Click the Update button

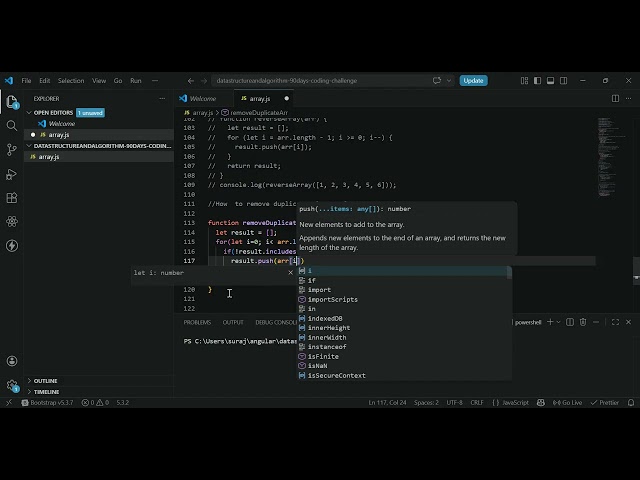pos(473,80)
